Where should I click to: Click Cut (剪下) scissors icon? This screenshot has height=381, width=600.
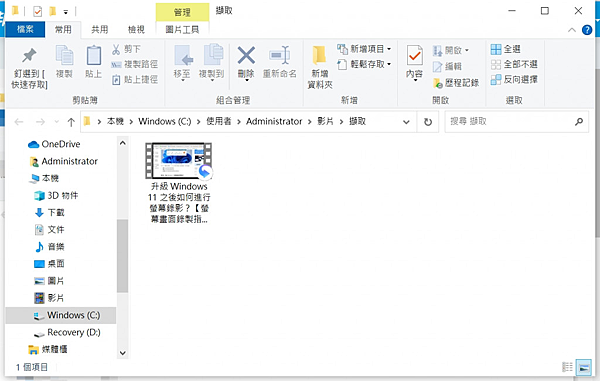click(116, 49)
